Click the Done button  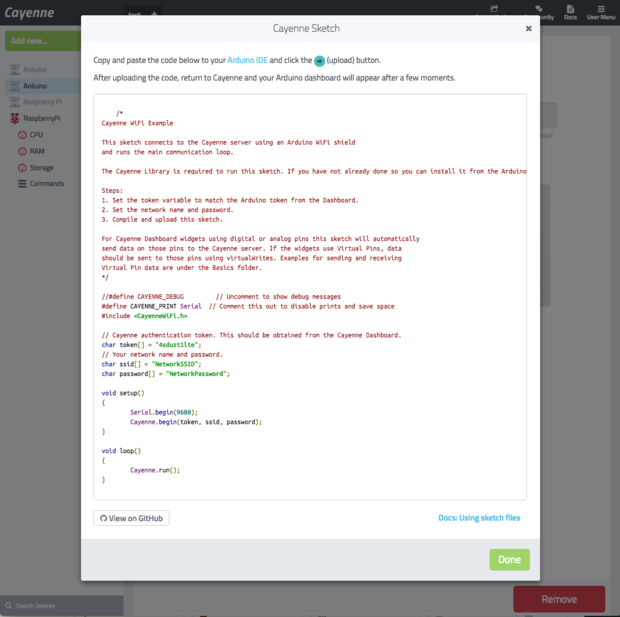(x=509, y=559)
